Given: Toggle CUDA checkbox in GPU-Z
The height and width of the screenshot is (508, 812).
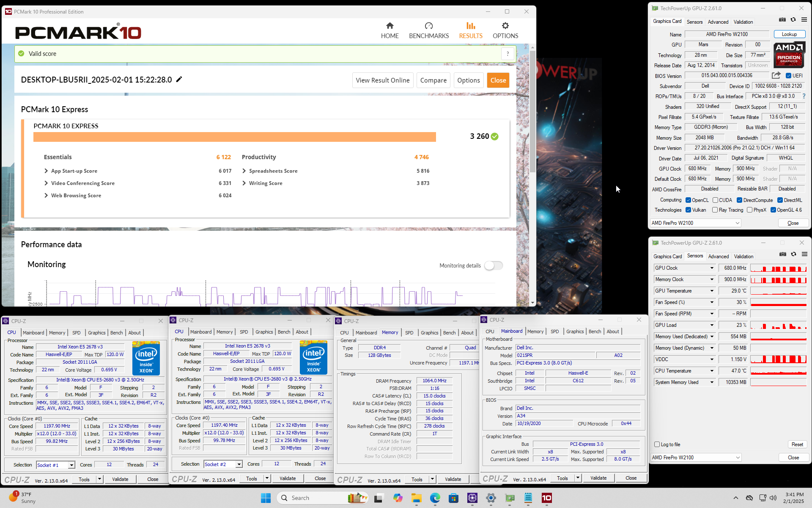Looking at the screenshot, I should [x=716, y=200].
